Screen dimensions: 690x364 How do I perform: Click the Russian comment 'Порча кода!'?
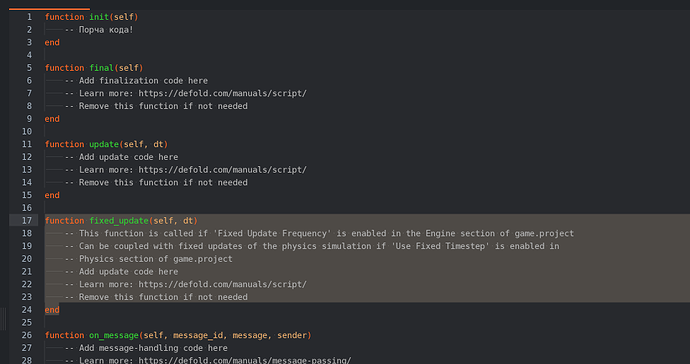[x=106, y=30]
